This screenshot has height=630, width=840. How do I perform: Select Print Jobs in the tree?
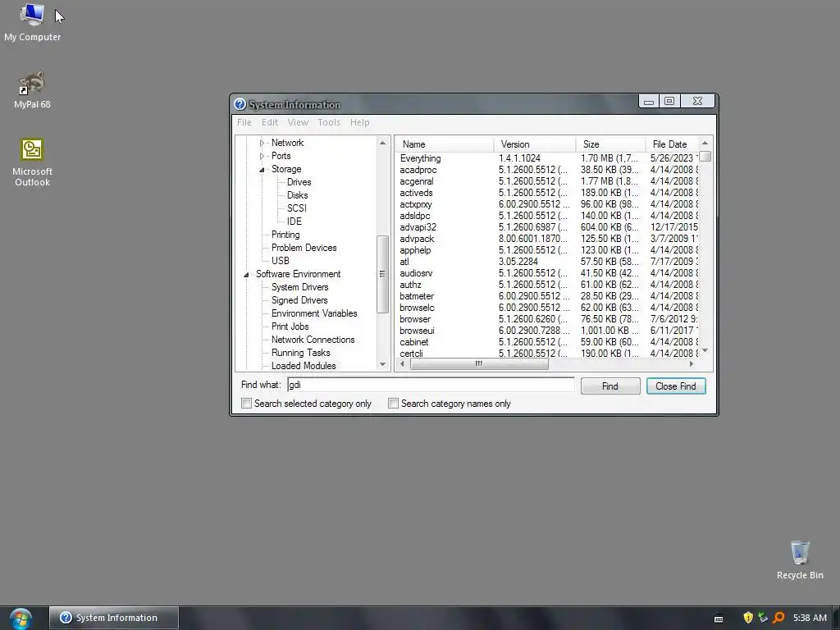(290, 326)
